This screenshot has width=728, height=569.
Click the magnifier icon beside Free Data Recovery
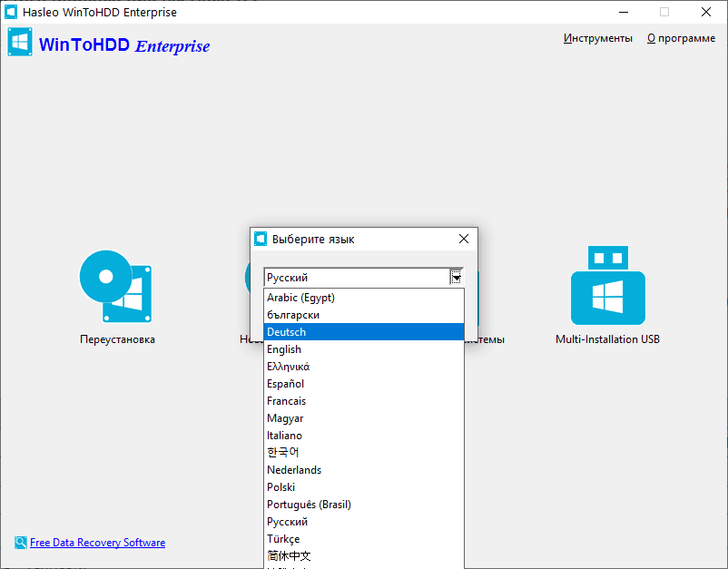(x=21, y=543)
